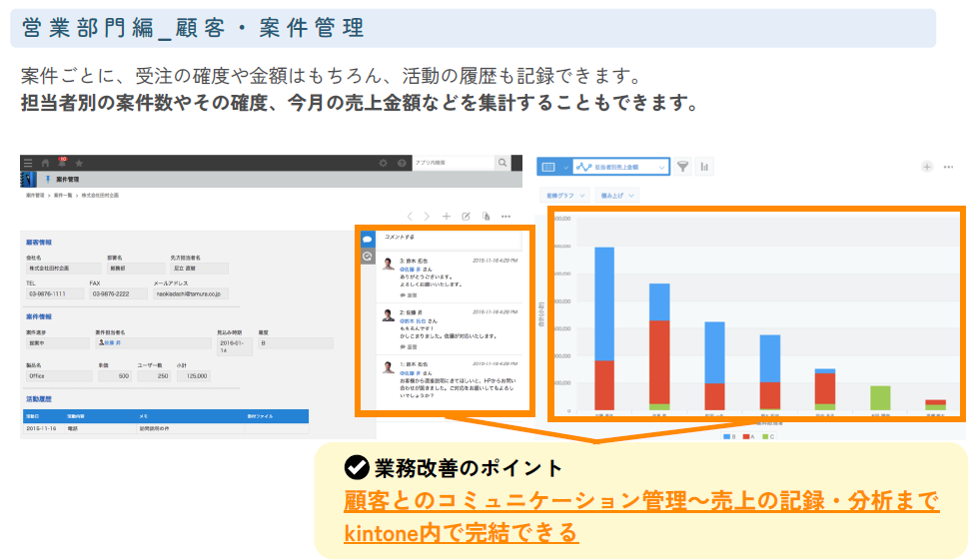Open the stacking mode dropdown 積み上げ
Image resolution: width=977 pixels, height=560 pixels.
pyautogui.click(x=616, y=196)
